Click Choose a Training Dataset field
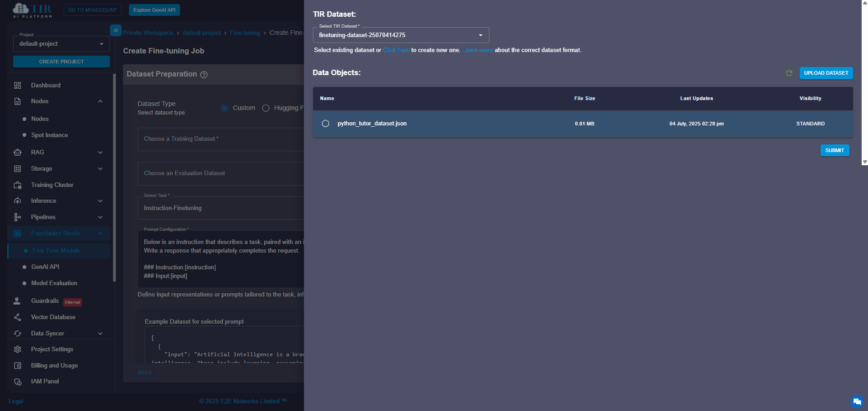Screen dimensions: 868x411 pos(221,139)
